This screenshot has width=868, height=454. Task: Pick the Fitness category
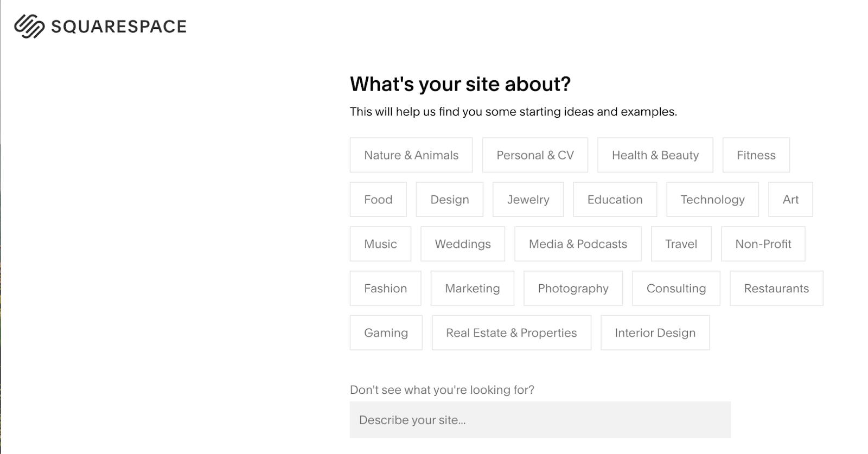(x=756, y=155)
